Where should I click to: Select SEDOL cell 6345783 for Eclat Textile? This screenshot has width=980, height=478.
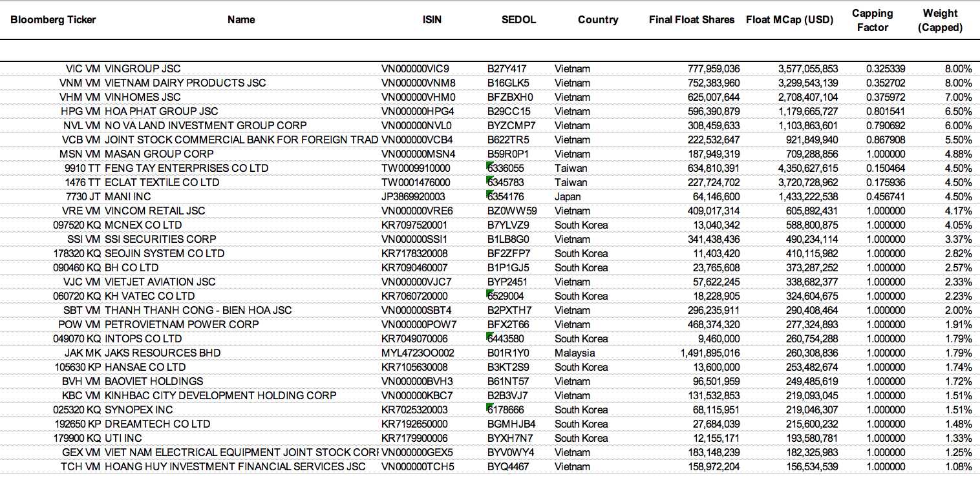[506, 182]
